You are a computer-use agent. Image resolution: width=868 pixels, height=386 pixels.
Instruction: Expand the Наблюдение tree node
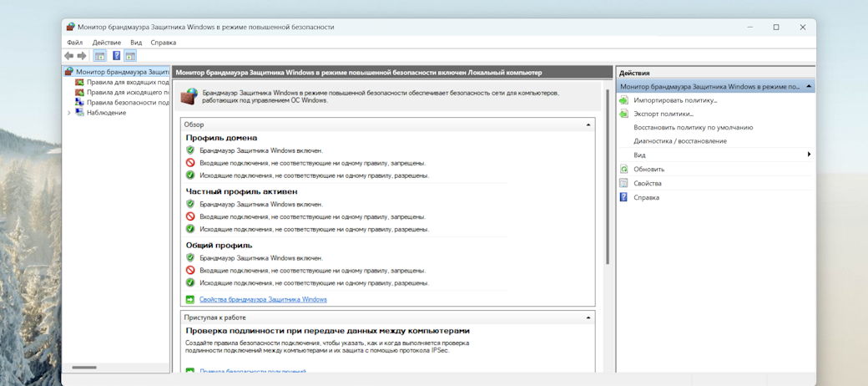pos(68,113)
